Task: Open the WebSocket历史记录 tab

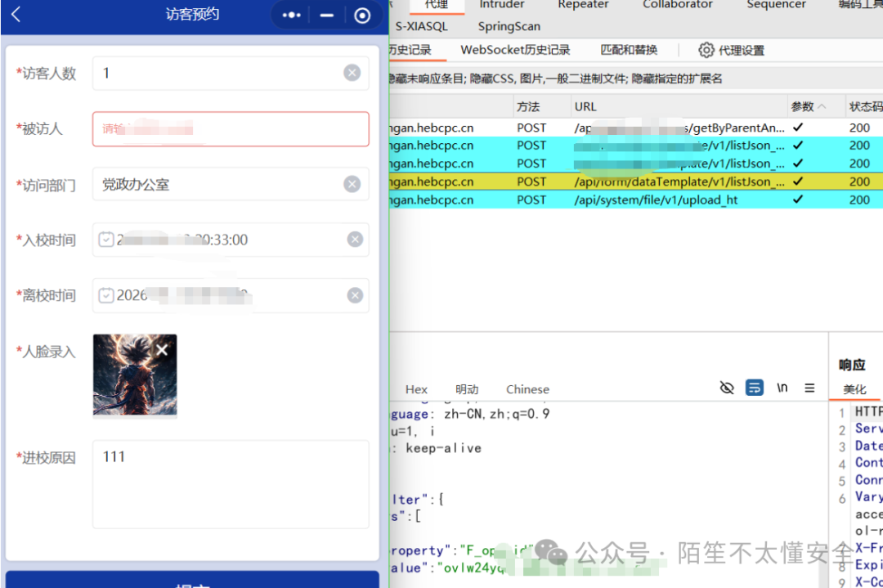Action: pyautogui.click(x=514, y=50)
